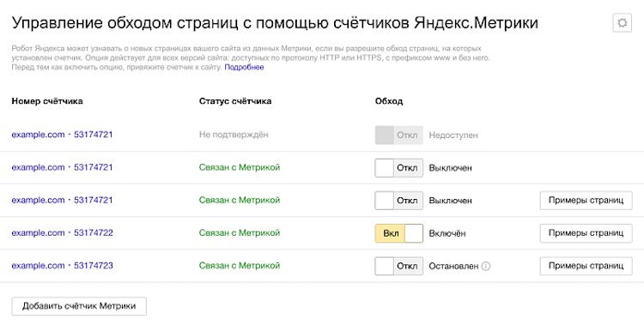
Task: Toggle the disabled Откл switch for unconfirmed counter
Action: point(398,135)
